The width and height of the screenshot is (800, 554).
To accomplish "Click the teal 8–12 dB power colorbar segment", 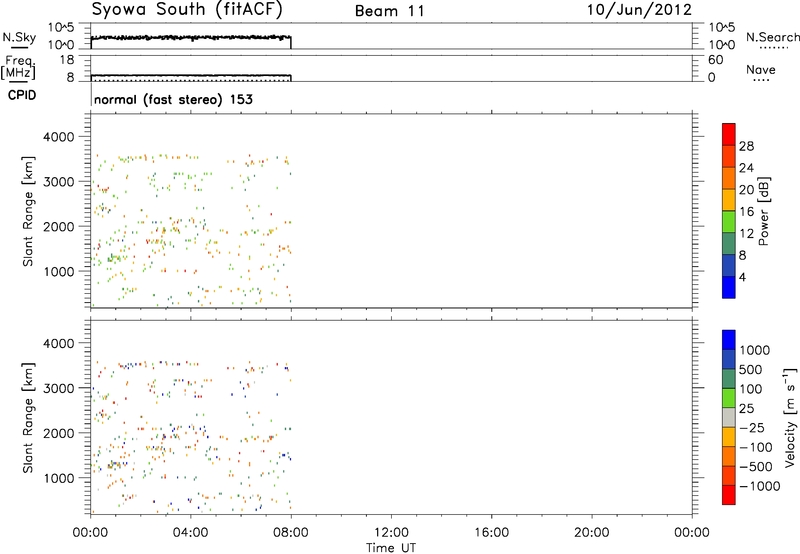I will click(729, 244).
